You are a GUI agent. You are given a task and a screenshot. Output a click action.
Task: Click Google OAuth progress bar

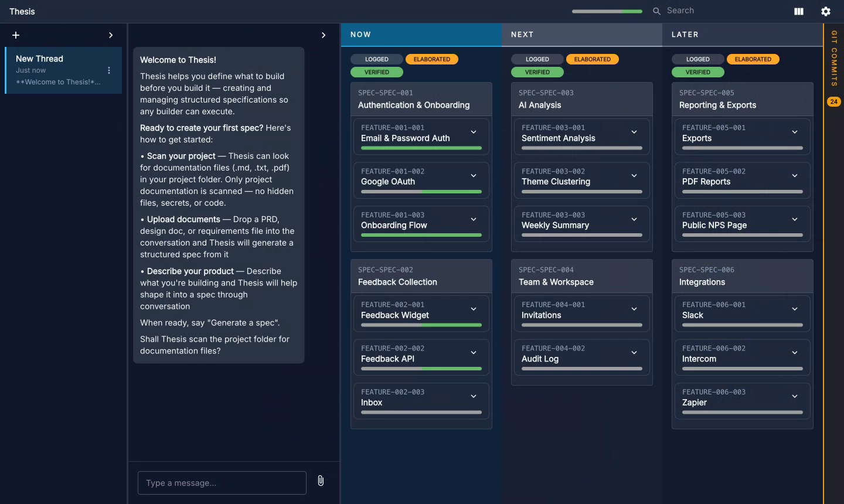point(421,192)
